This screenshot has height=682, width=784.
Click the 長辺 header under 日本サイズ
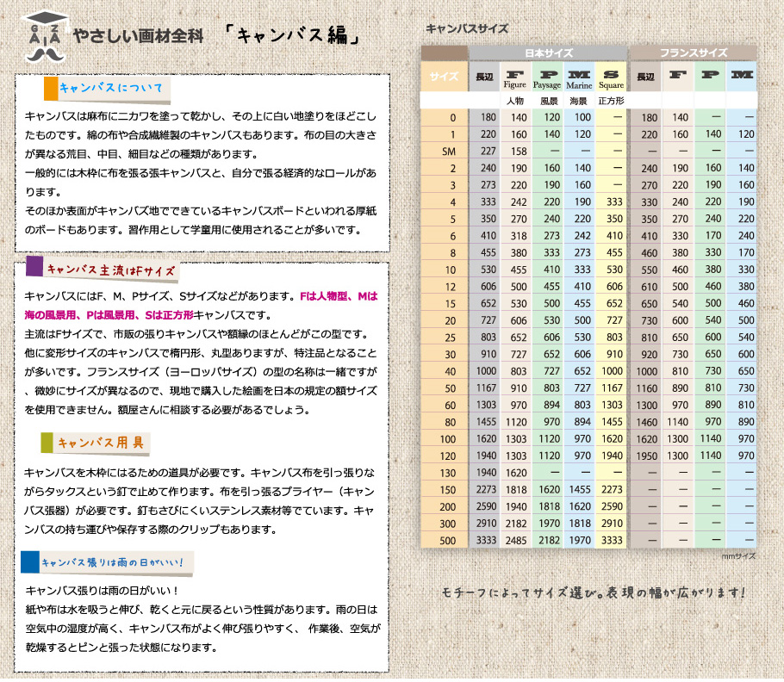tap(484, 77)
